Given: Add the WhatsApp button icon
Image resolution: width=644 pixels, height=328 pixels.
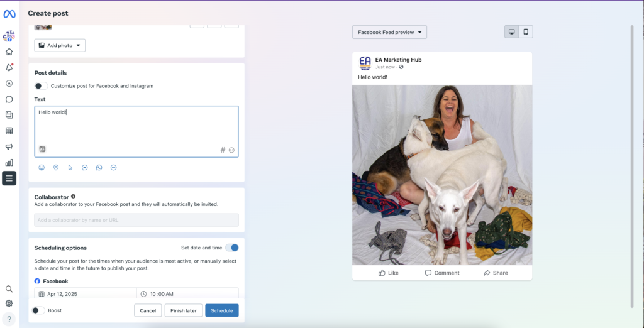Looking at the screenshot, I should coord(99,168).
